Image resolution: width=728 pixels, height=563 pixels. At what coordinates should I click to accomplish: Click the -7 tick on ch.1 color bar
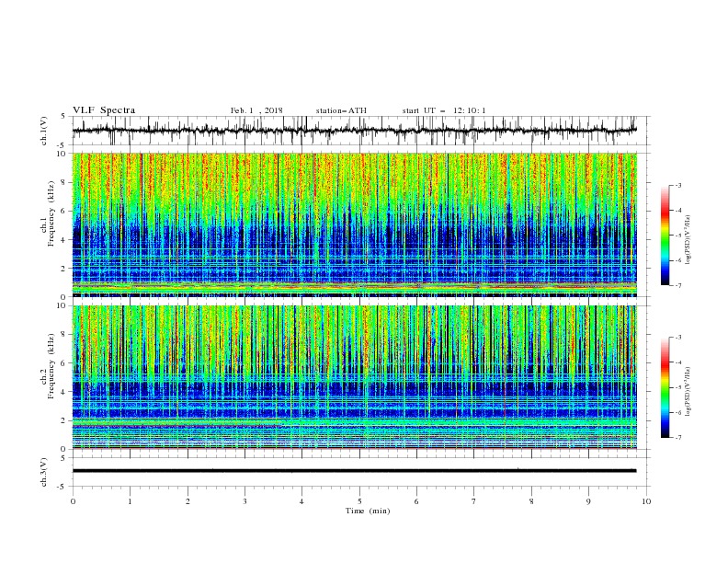[x=677, y=285]
